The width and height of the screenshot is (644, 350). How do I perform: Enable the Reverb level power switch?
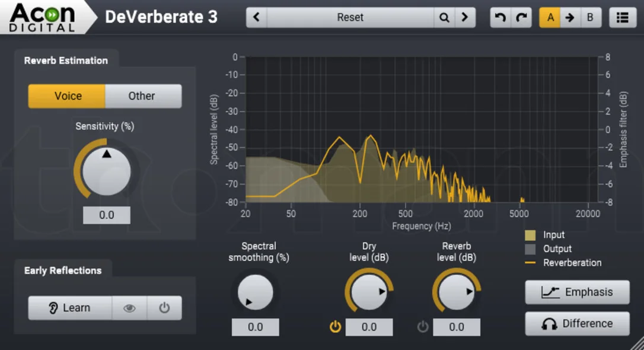[423, 327]
